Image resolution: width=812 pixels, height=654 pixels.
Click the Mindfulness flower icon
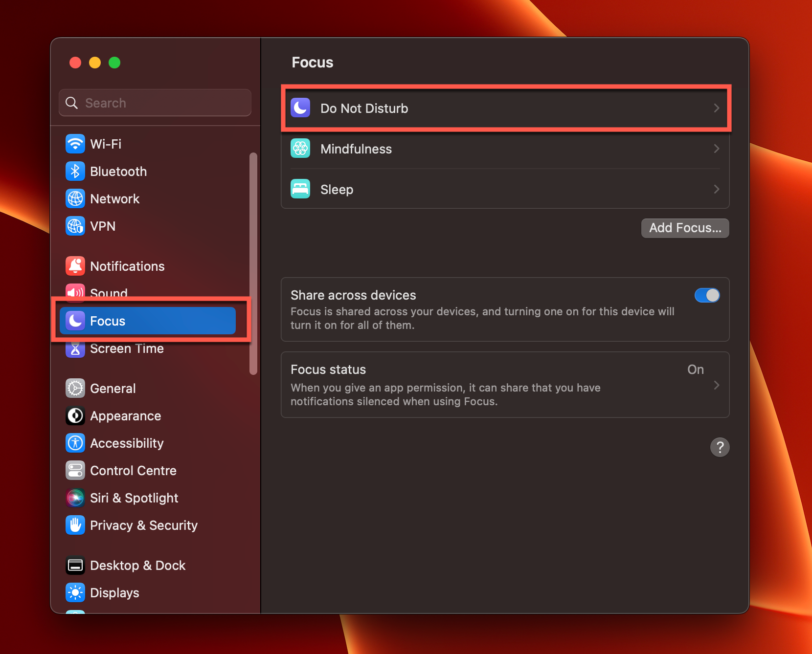point(300,148)
